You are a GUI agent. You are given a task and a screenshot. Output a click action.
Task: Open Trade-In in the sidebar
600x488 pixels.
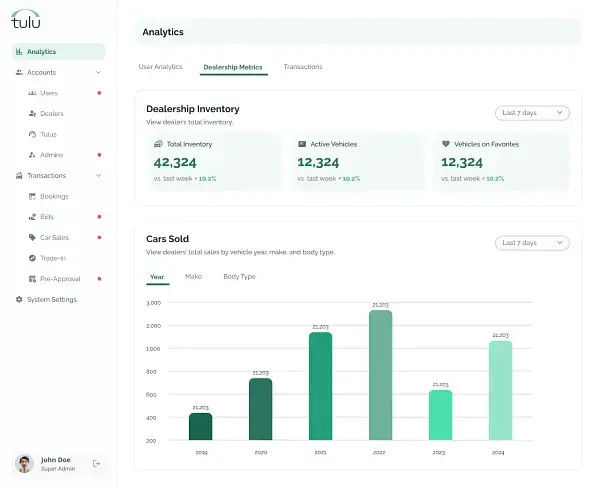click(53, 258)
